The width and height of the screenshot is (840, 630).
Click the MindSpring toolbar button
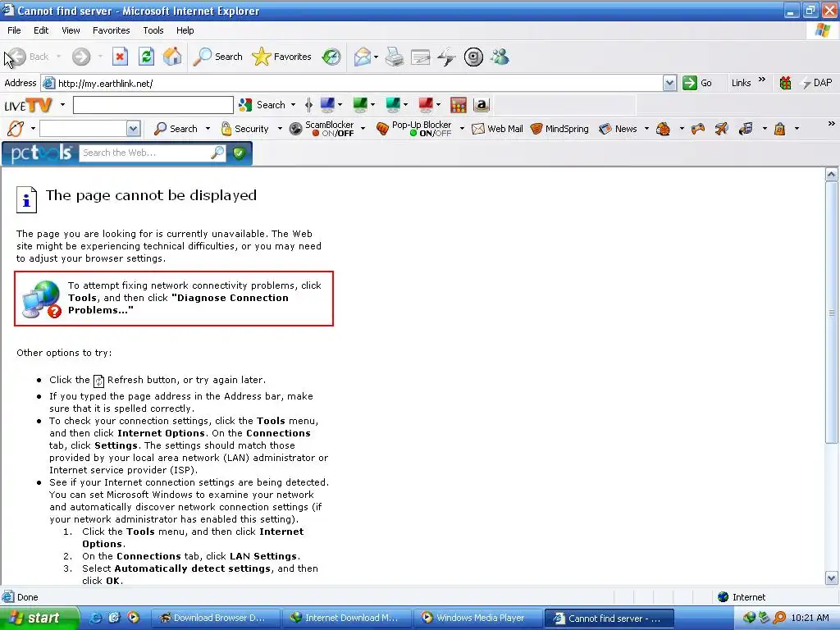(x=559, y=129)
